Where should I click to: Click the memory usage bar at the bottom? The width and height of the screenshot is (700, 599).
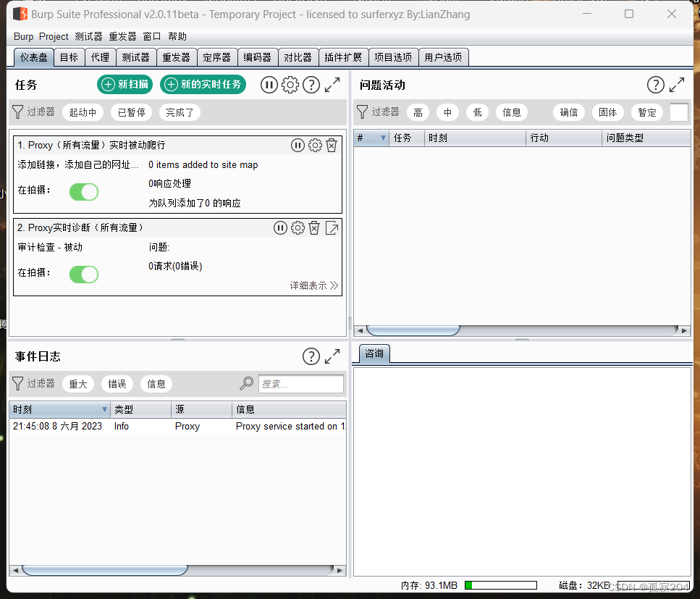pos(501,585)
